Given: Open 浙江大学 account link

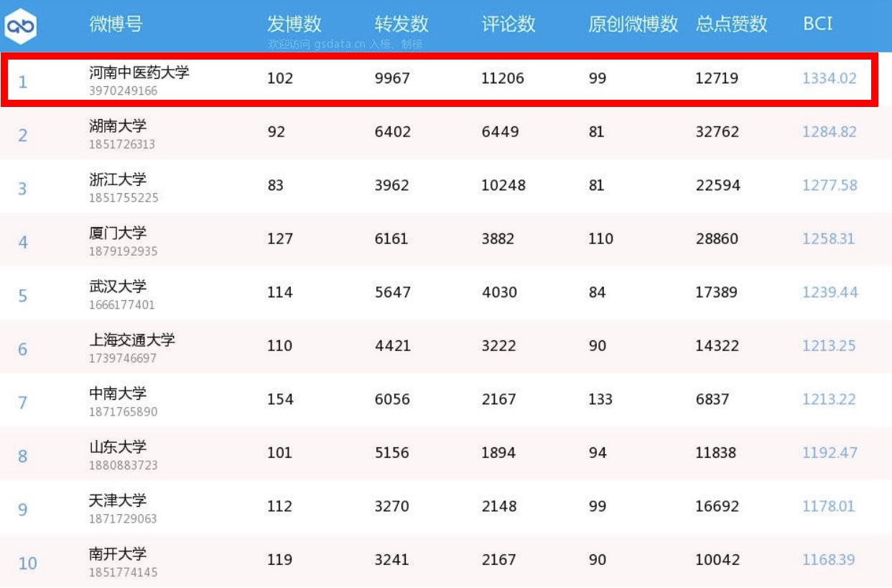Looking at the screenshot, I should point(117,179).
